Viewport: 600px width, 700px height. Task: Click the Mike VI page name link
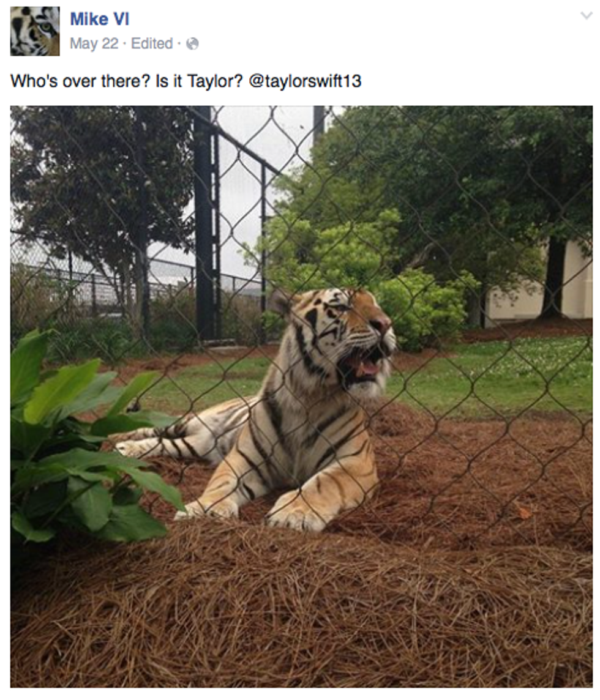click(100, 19)
